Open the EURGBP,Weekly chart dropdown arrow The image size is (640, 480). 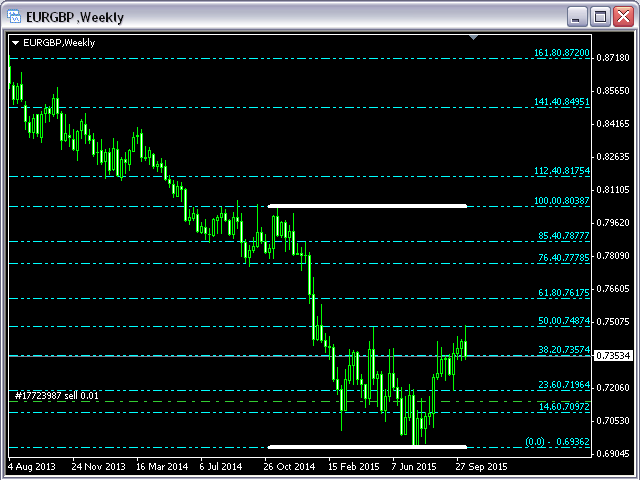15,42
